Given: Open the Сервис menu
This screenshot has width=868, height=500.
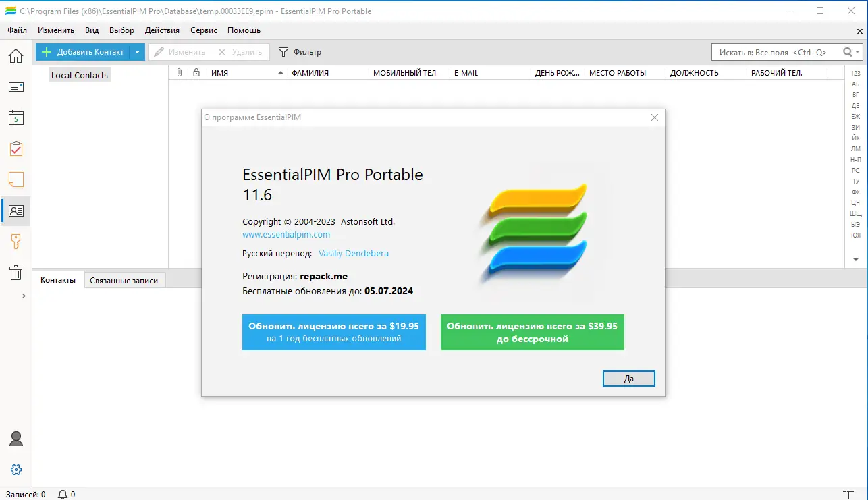Looking at the screenshot, I should (x=203, y=30).
